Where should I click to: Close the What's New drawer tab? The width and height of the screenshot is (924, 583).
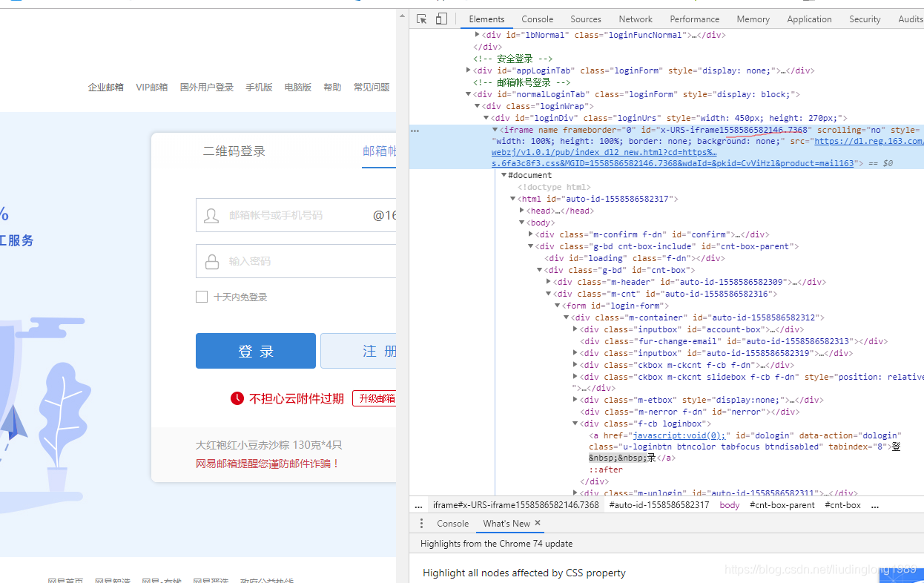click(538, 523)
